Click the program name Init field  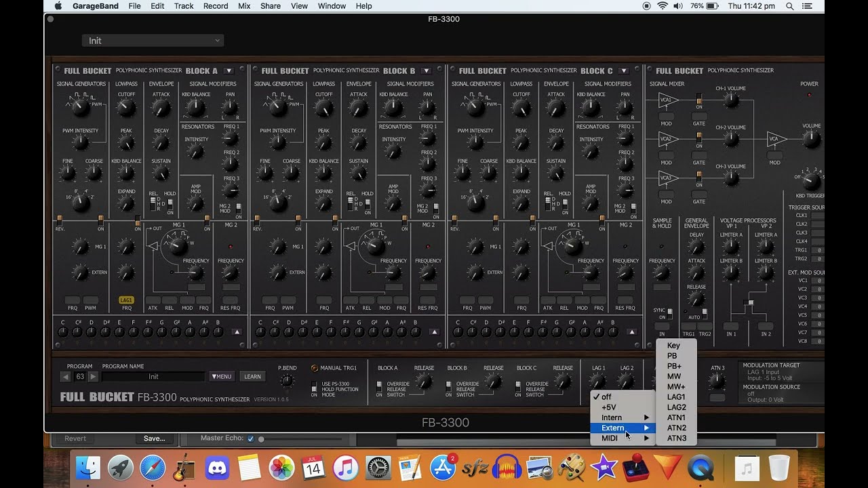pyautogui.click(x=153, y=377)
